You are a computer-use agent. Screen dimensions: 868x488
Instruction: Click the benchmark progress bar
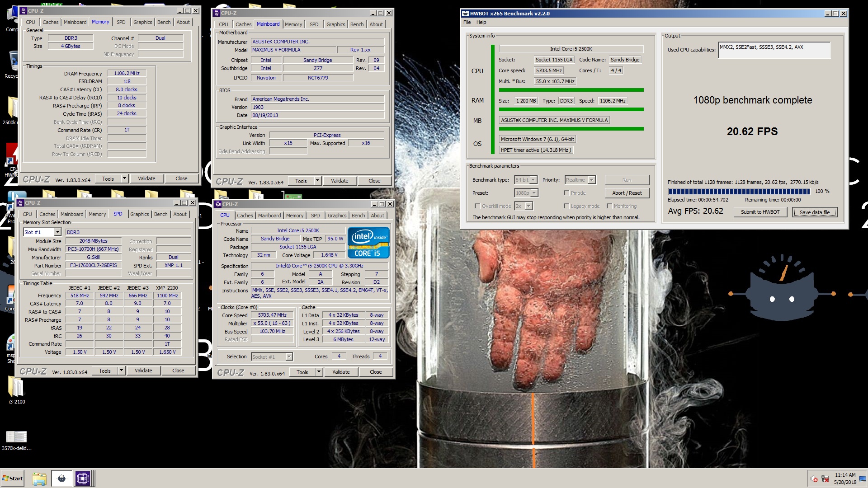click(x=739, y=191)
